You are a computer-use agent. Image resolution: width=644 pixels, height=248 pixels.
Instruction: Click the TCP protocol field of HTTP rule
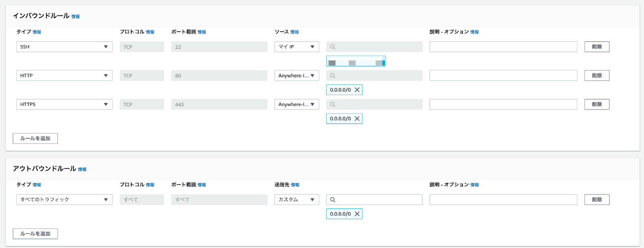point(142,76)
